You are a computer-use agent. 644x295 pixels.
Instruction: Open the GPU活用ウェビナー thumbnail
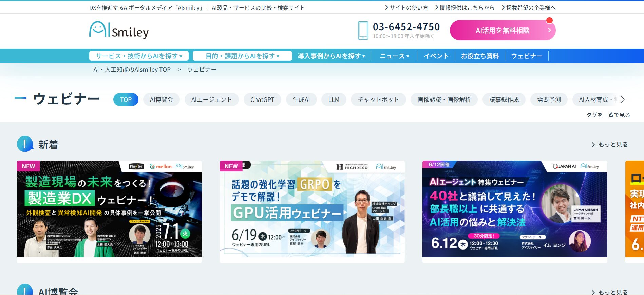(x=312, y=209)
